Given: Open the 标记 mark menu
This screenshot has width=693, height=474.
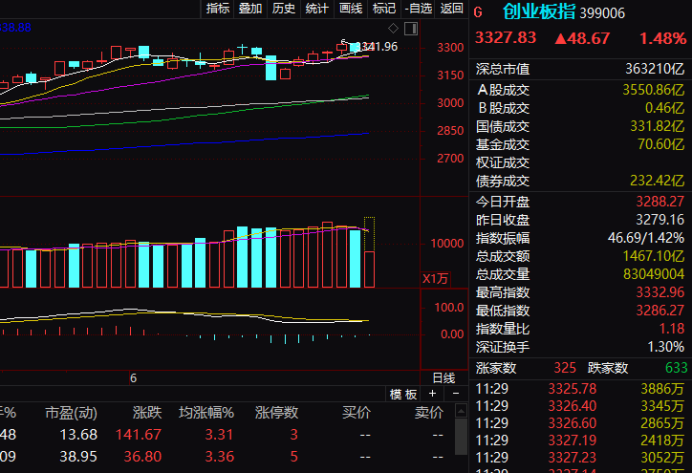Looking at the screenshot, I should [384, 8].
